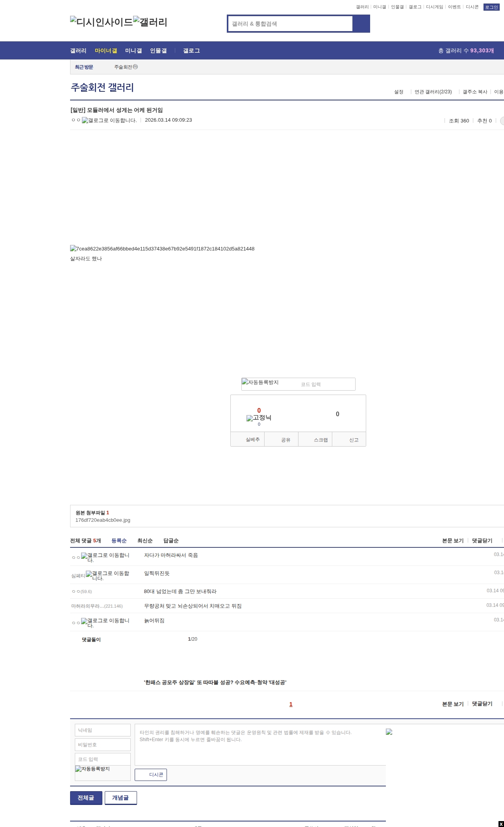The width and height of the screenshot is (504, 827).
Task: Open the 갤로그 menu in navigation bar
Action: tap(191, 50)
